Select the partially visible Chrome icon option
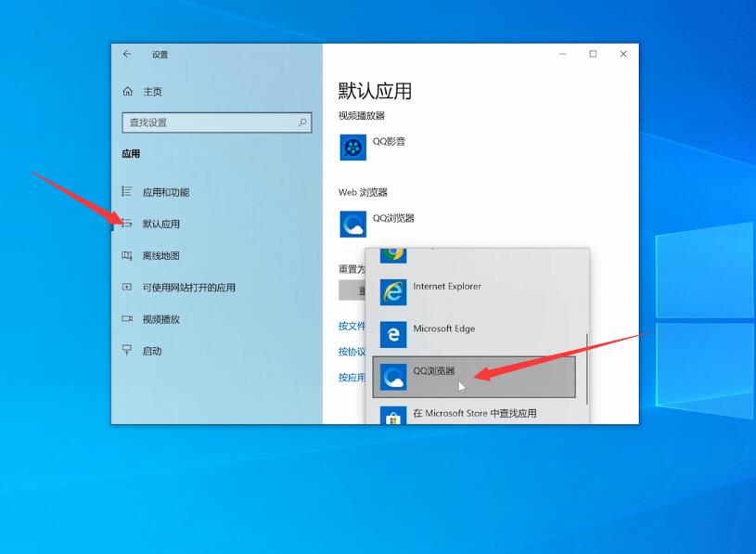The image size is (756, 554). point(393,255)
